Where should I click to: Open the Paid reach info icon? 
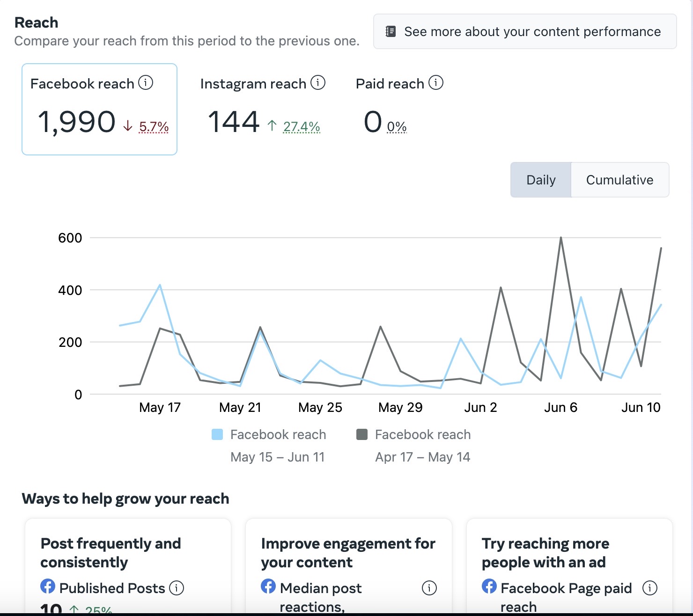pyautogui.click(x=436, y=83)
